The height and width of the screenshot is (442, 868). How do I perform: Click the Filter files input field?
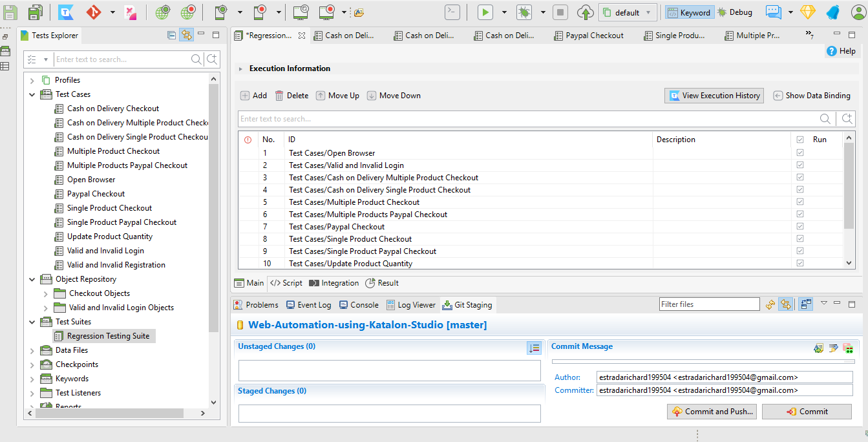(x=710, y=304)
